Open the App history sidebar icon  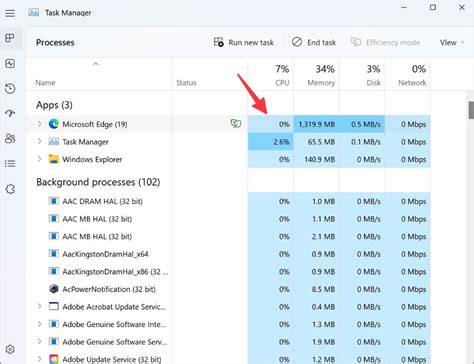coord(10,88)
